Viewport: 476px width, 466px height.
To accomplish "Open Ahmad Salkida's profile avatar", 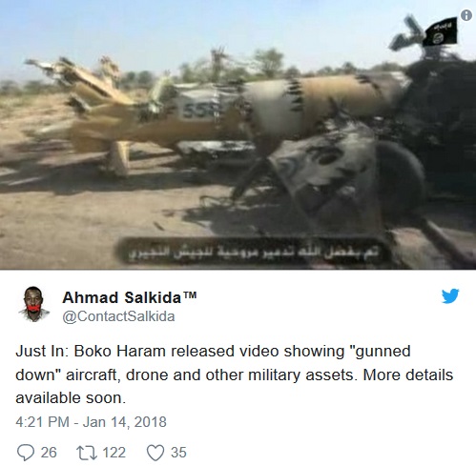I will tap(34, 304).
